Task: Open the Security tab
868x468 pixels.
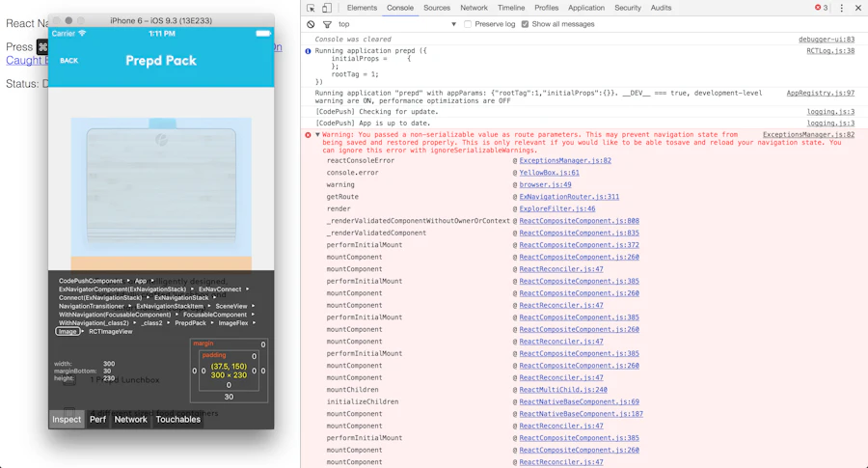Action: (628, 8)
